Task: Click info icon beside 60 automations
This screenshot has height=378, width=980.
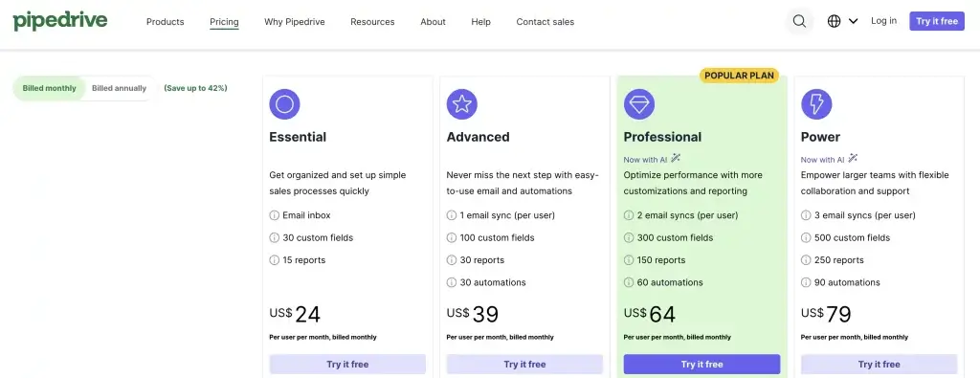Action: [x=629, y=283]
